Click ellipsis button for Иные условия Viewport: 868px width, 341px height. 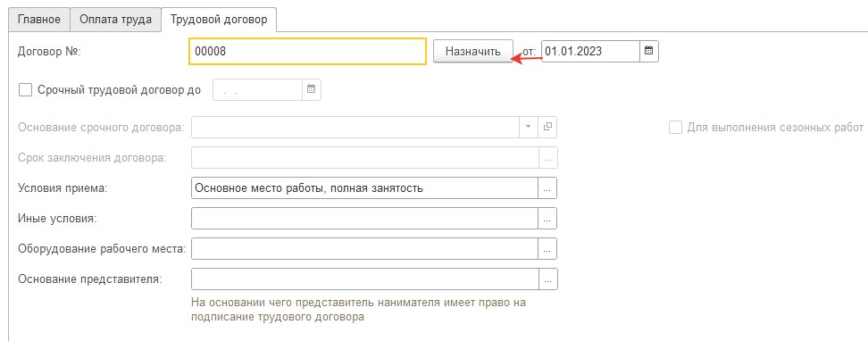(547, 218)
